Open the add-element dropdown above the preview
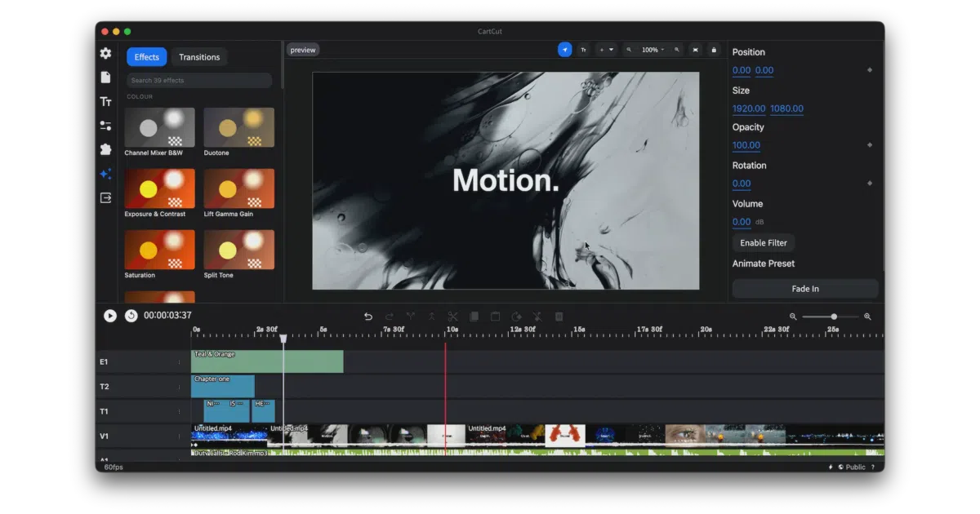 pos(606,50)
